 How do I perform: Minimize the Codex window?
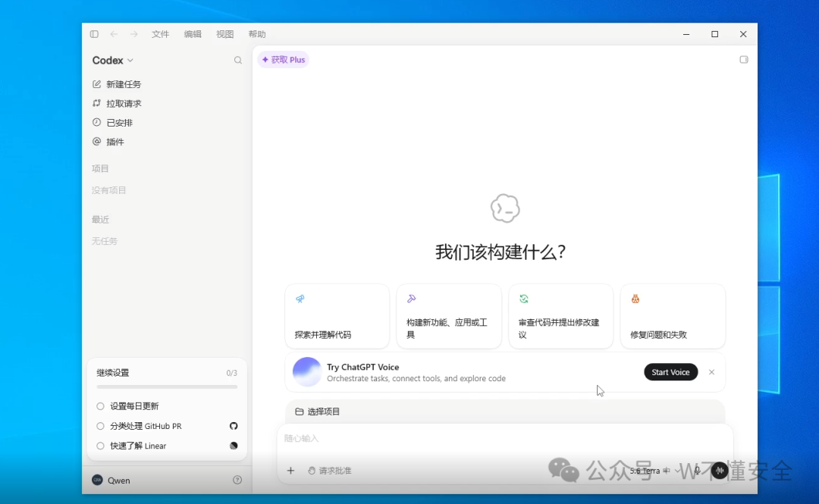686,34
